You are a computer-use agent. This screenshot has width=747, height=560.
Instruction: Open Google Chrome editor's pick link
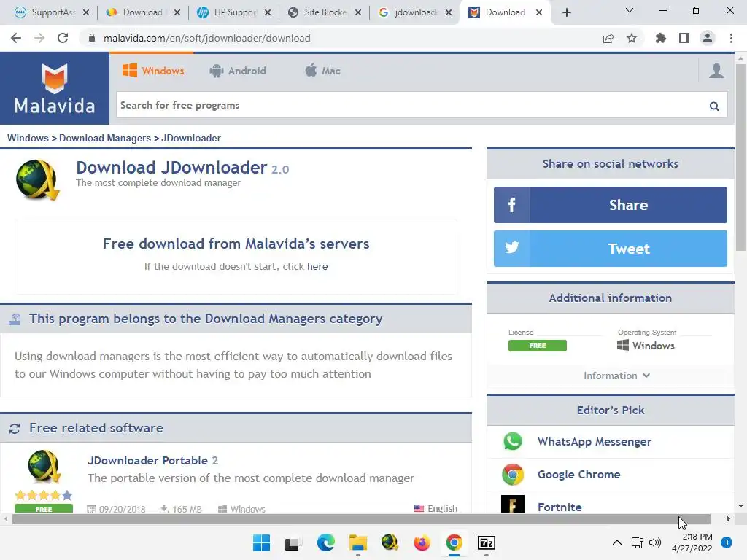(578, 474)
